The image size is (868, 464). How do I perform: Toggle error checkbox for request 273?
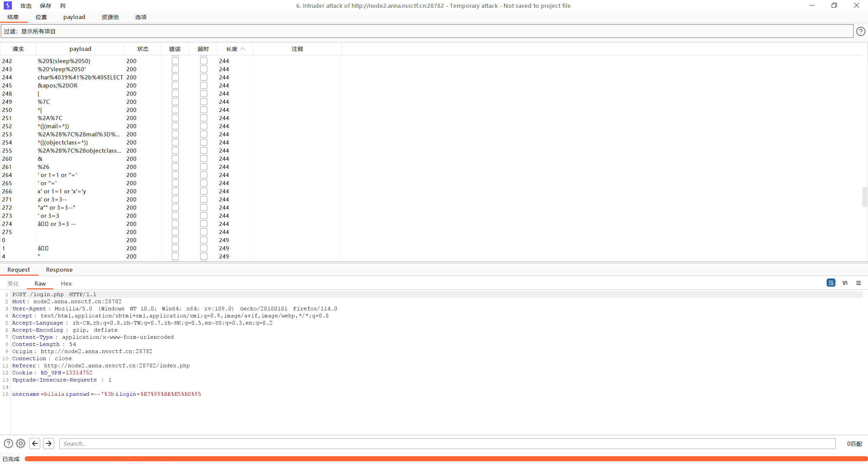point(175,216)
